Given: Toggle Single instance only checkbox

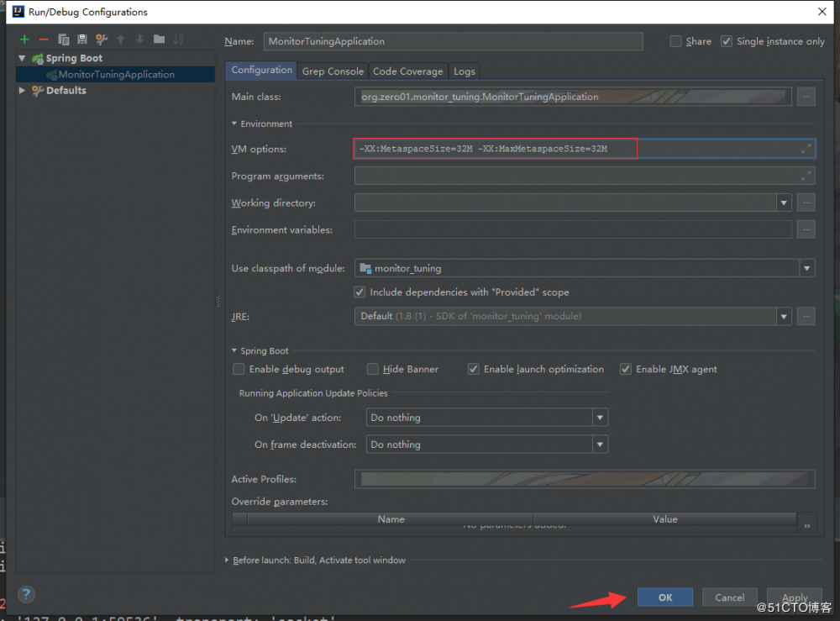Looking at the screenshot, I should pyautogui.click(x=726, y=41).
